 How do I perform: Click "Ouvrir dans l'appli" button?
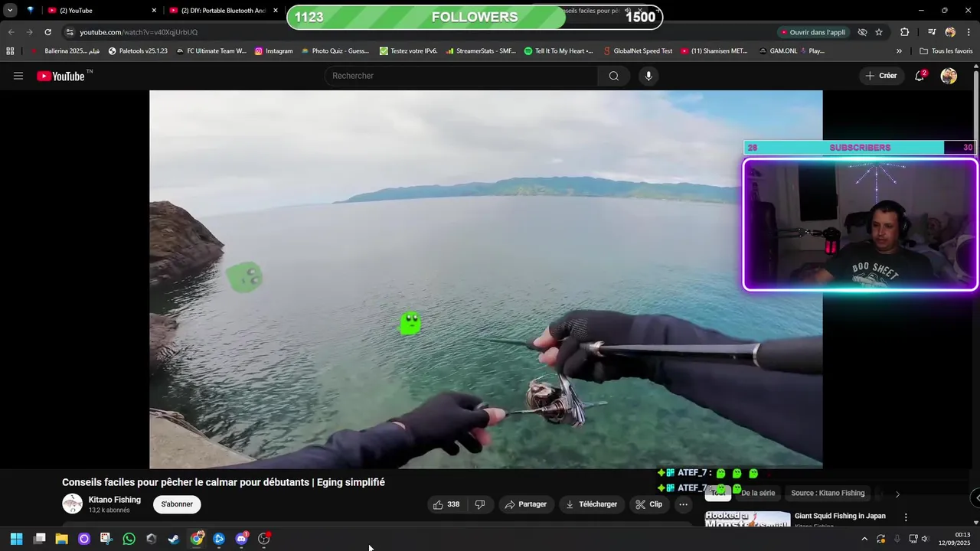click(814, 32)
